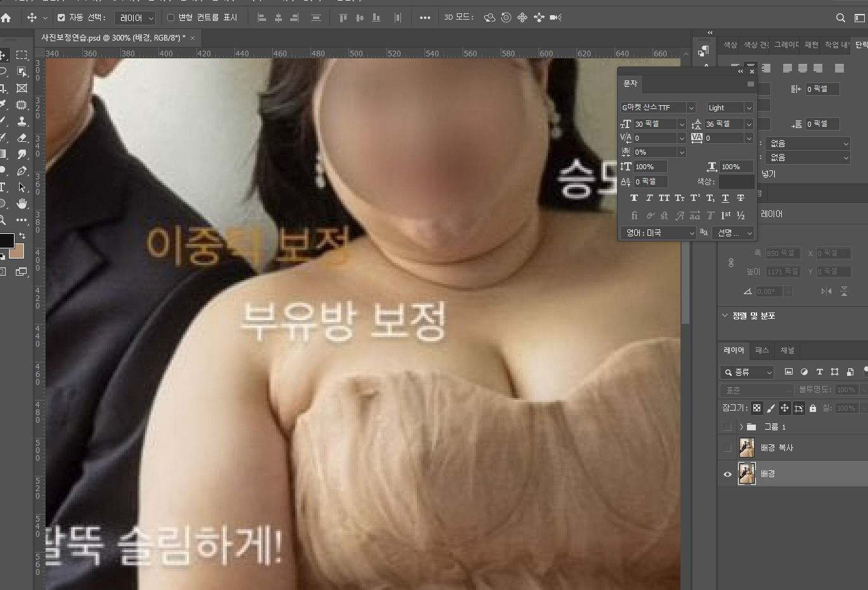Viewport: 868px width, 590px height.
Task: Select the Smudge tool
Action: 22,154
